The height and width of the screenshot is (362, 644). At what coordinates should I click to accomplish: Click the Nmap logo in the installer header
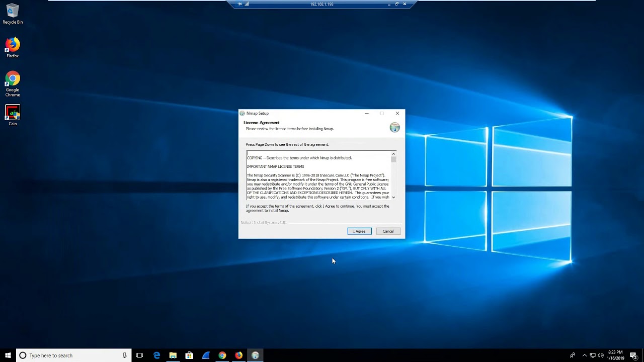395,127
